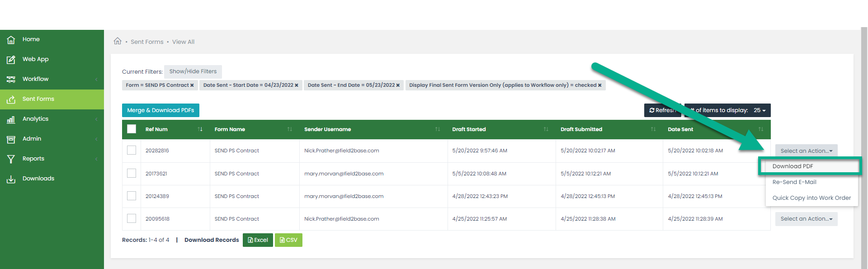Sort by Draft Started column arrows
The width and height of the screenshot is (868, 269).
click(x=546, y=129)
